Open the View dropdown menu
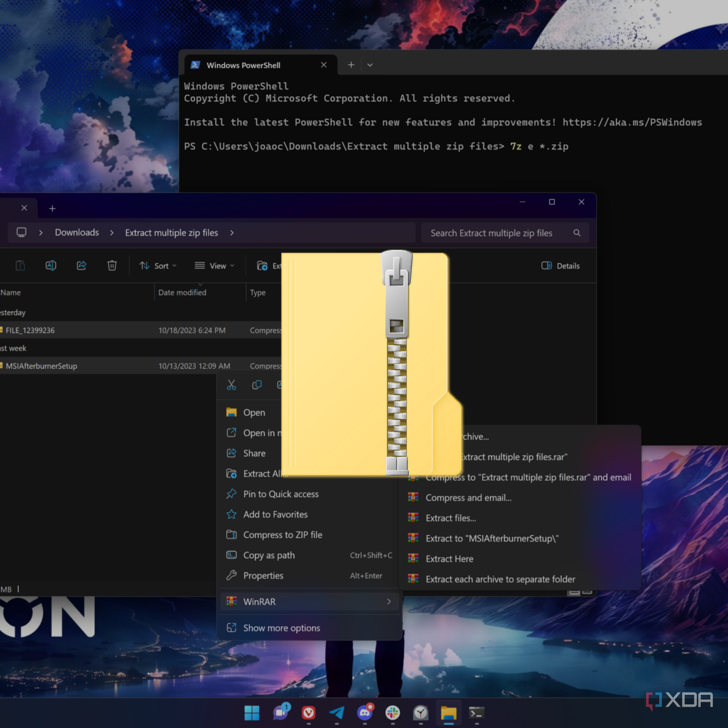This screenshot has width=728, height=728. point(214,266)
